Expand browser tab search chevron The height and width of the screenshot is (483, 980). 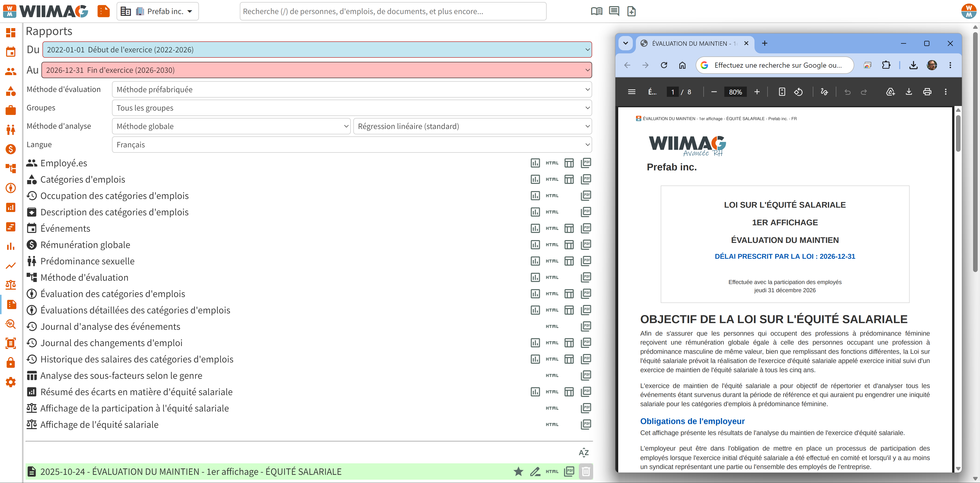tap(625, 43)
